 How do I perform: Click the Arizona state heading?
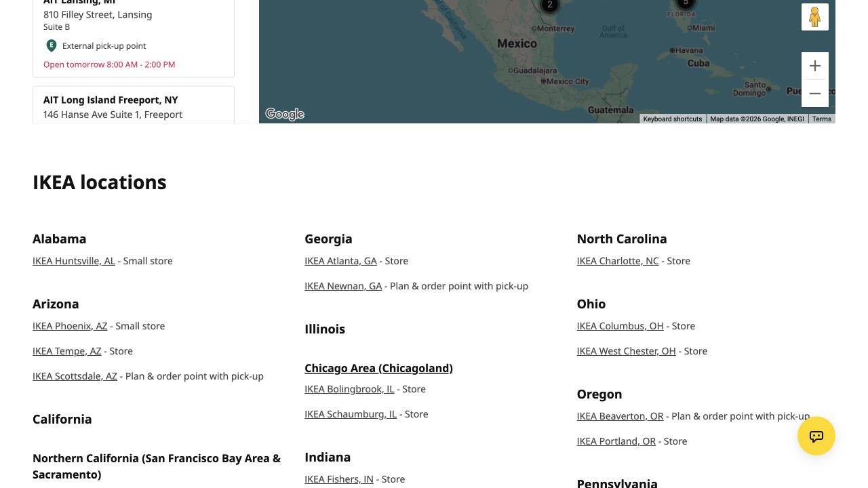click(x=56, y=304)
